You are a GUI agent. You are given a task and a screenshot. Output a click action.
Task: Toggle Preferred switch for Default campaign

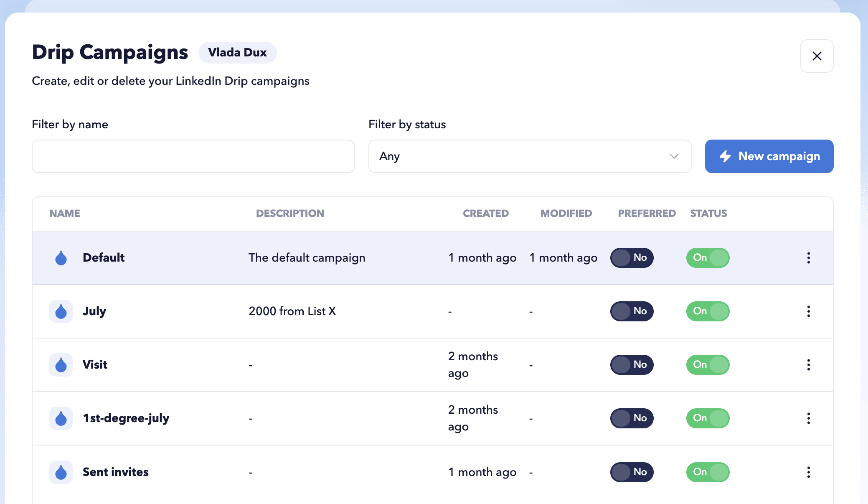[632, 258]
